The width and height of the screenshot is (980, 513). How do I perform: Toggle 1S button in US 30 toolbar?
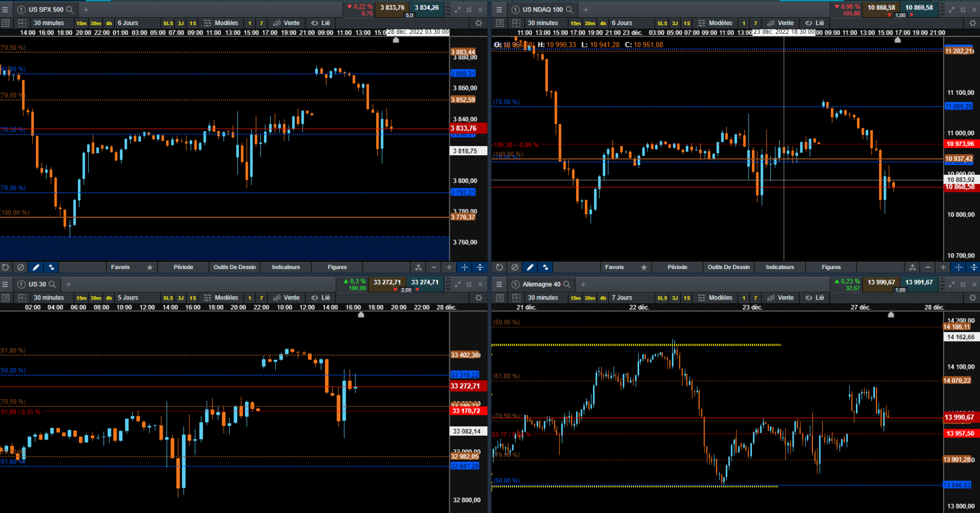pos(193,298)
